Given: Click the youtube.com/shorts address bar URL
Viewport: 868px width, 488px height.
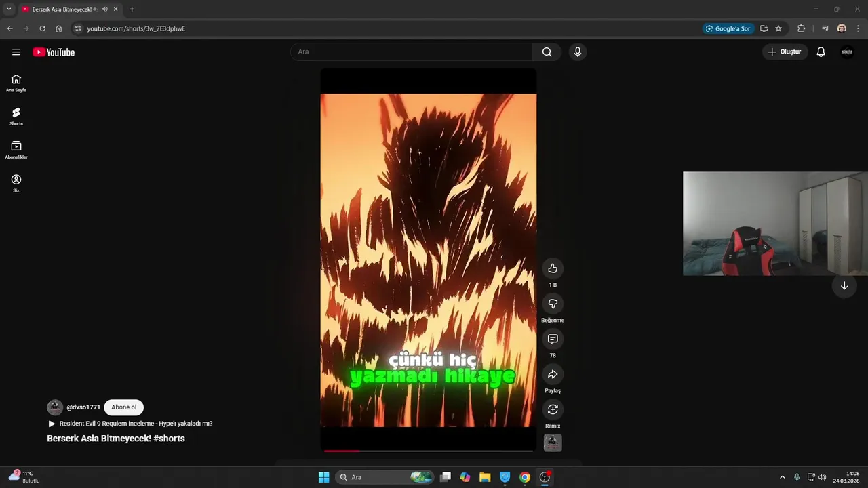Looking at the screenshot, I should click(136, 28).
